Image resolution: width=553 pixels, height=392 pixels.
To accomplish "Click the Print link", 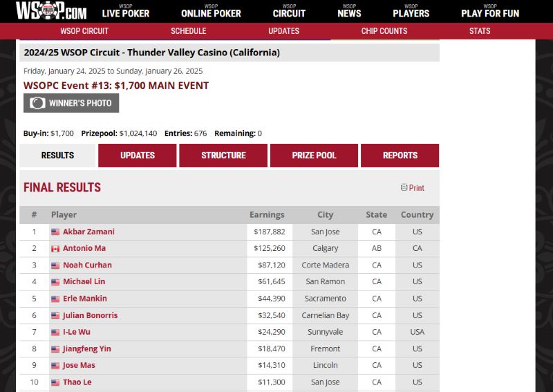I will coord(416,188).
